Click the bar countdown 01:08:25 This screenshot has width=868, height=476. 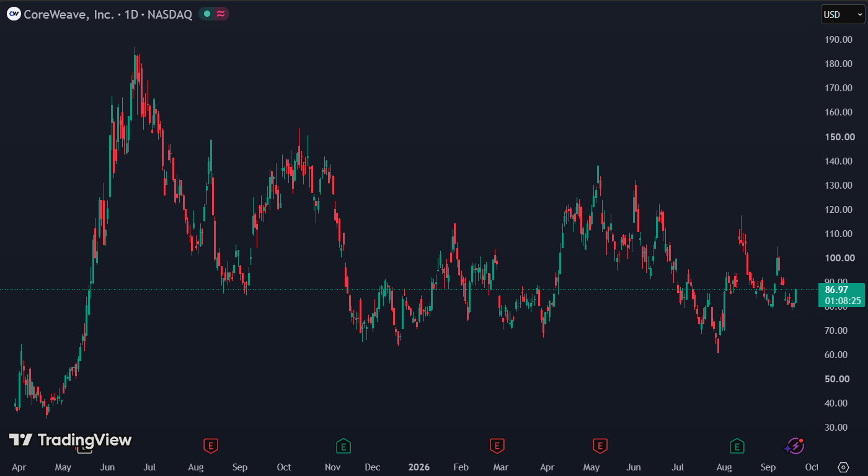(843, 301)
